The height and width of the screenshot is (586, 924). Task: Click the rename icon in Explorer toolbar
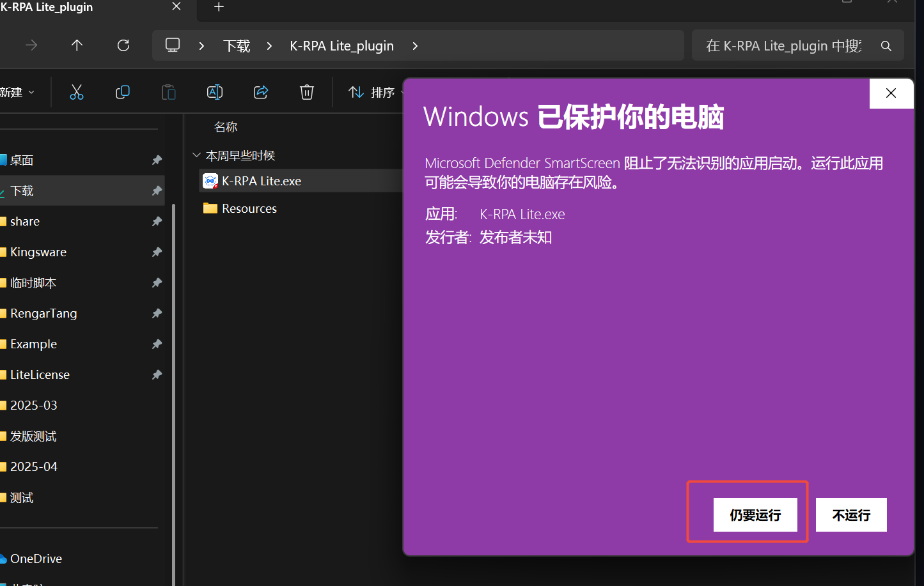pyautogui.click(x=215, y=93)
